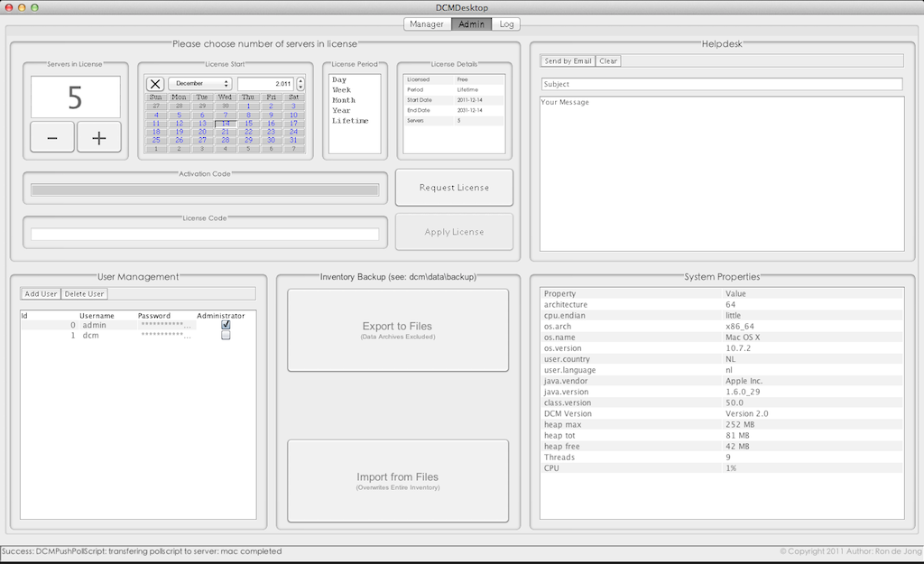The image size is (924, 564).
Task: Decrease servers in license with minus button
Action: pyautogui.click(x=53, y=137)
